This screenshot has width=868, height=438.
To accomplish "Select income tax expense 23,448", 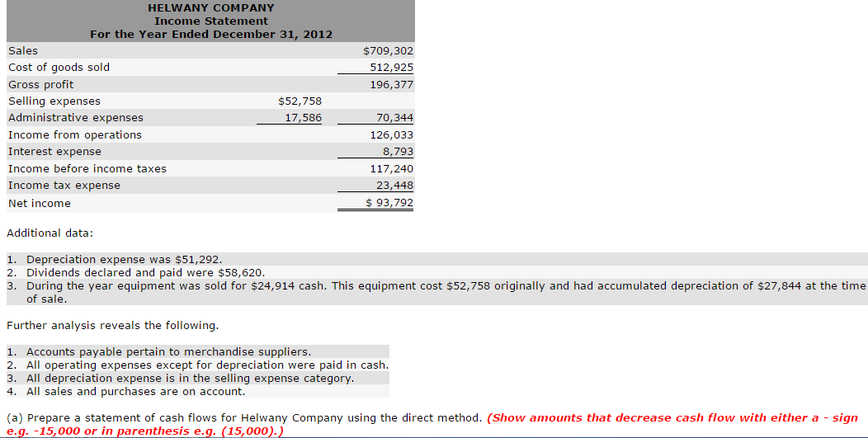I will pyautogui.click(x=394, y=186).
